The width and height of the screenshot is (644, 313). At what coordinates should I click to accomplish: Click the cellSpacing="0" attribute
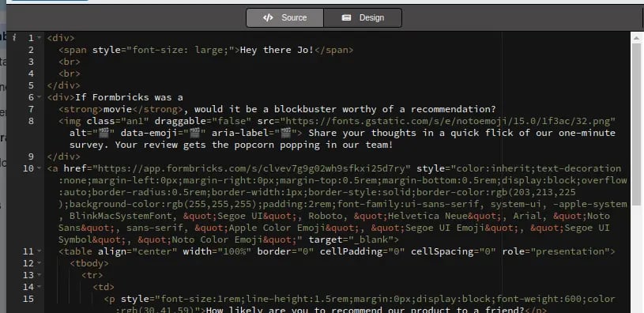(454, 251)
